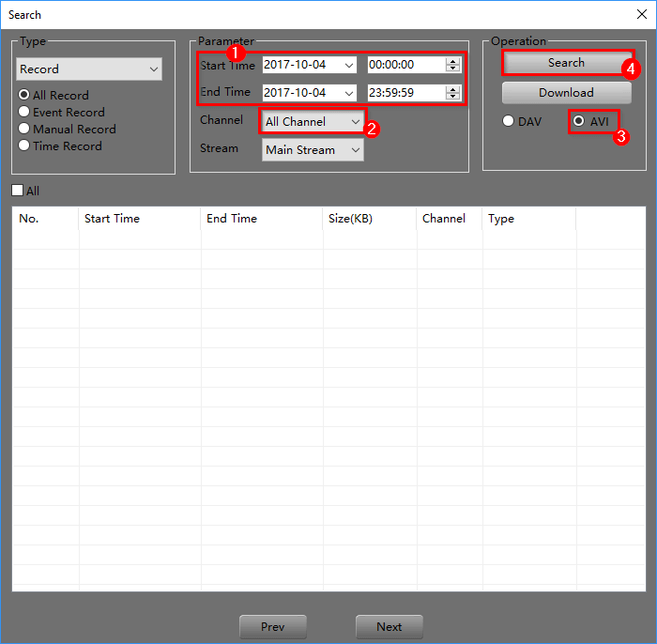Open the Main Stream dropdown
657x644 pixels.
313,150
